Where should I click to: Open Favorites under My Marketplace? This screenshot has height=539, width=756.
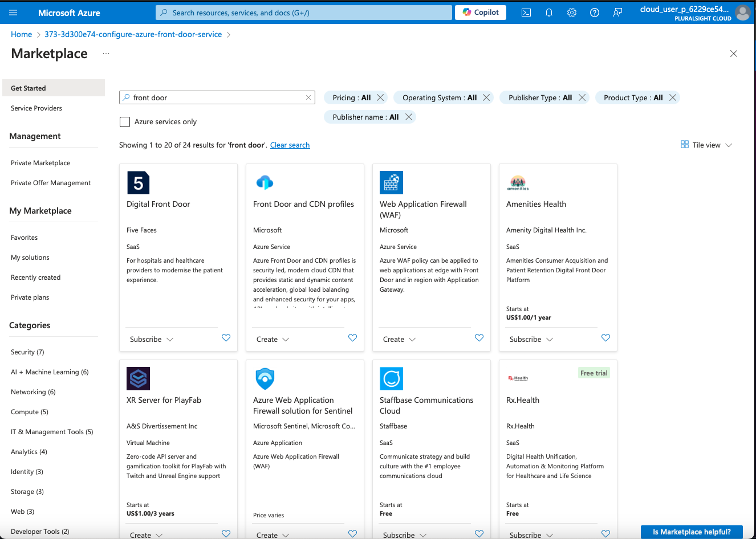(x=25, y=238)
